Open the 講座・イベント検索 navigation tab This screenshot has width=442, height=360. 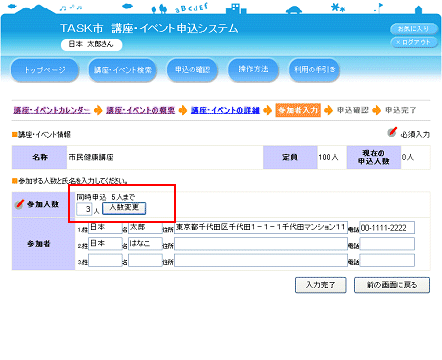click(123, 70)
